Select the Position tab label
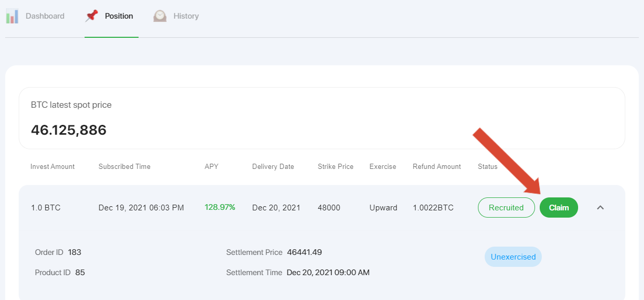The height and width of the screenshot is (300, 644). coord(119,16)
